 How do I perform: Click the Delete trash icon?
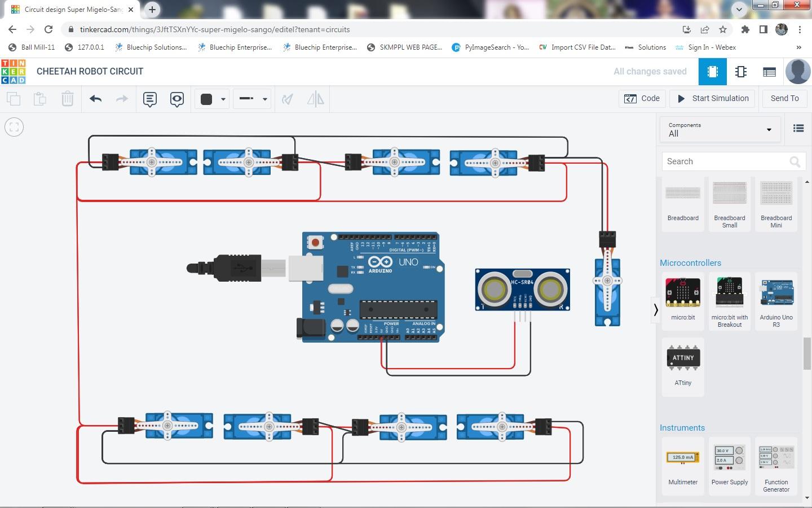[x=67, y=99]
